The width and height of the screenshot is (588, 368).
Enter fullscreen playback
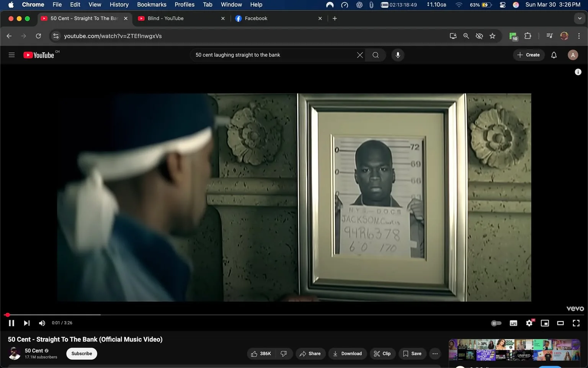click(x=576, y=323)
